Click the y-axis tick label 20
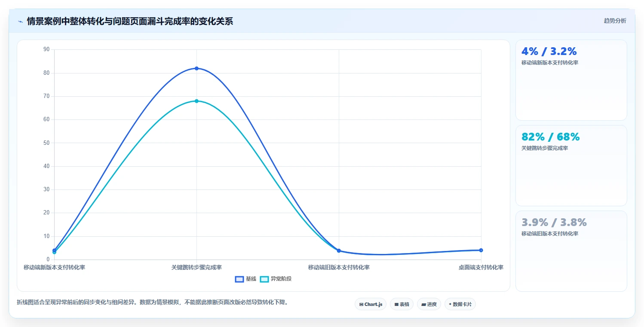Image resolution: width=644 pixels, height=327 pixels. (x=46, y=213)
